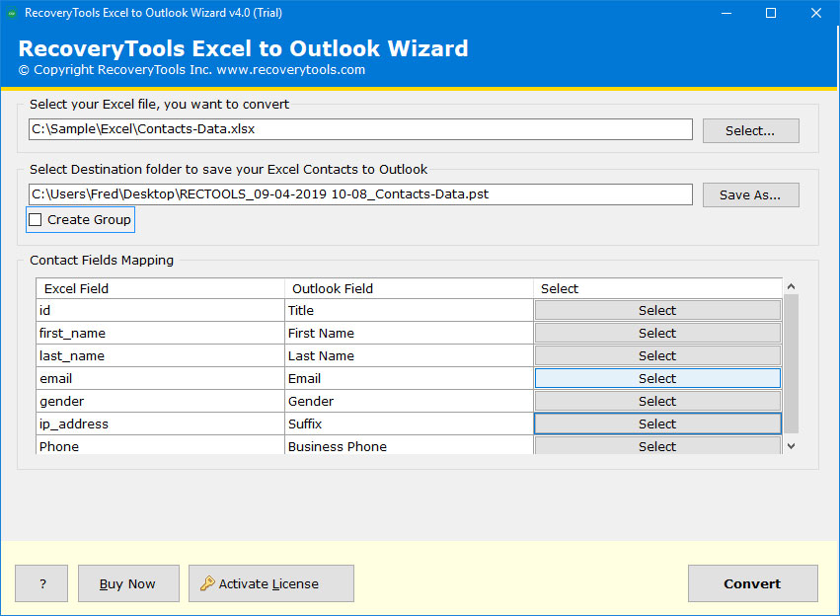Screen dimensions: 840x616
Task: Maximize the Excel to Outlook Wizard window
Action: 771,13
